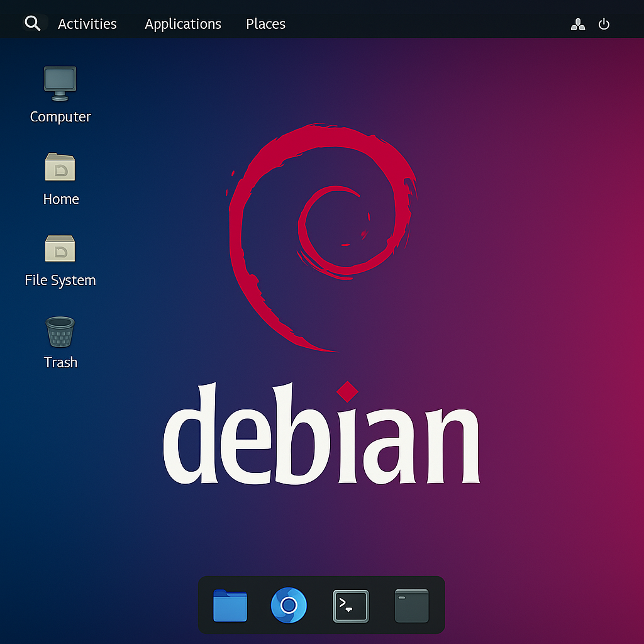Open the Applications menu
The width and height of the screenshot is (644, 644).
click(183, 25)
